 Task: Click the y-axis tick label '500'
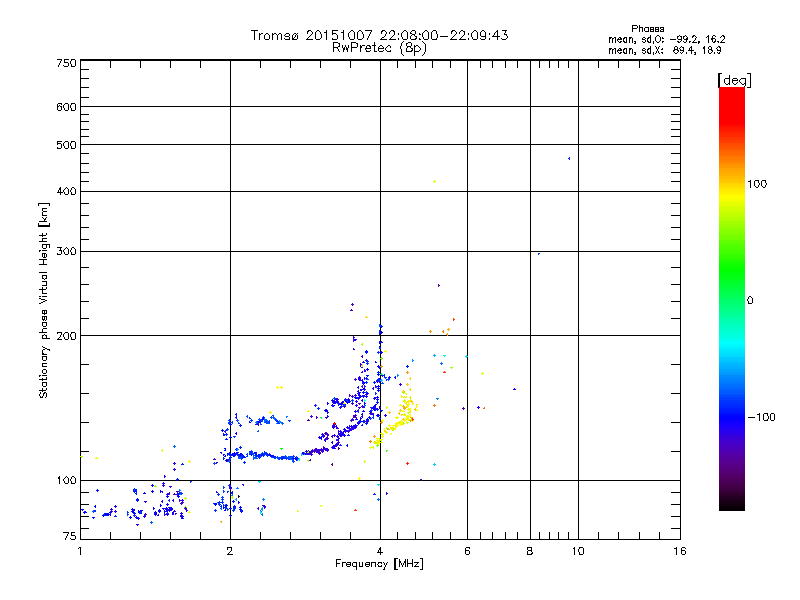click(66, 145)
